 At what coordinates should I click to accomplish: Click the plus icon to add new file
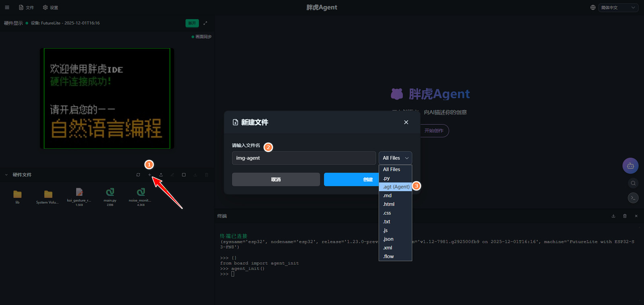click(150, 175)
